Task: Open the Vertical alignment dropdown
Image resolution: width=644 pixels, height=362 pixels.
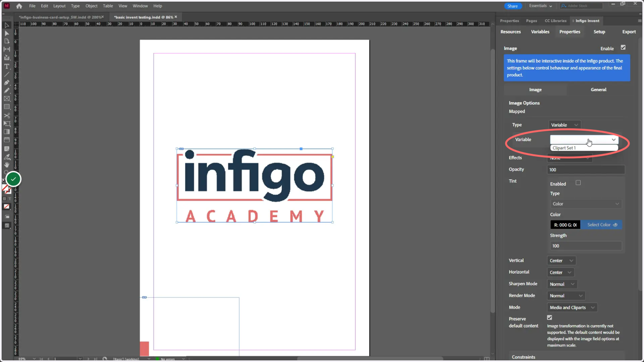Action: pyautogui.click(x=561, y=261)
